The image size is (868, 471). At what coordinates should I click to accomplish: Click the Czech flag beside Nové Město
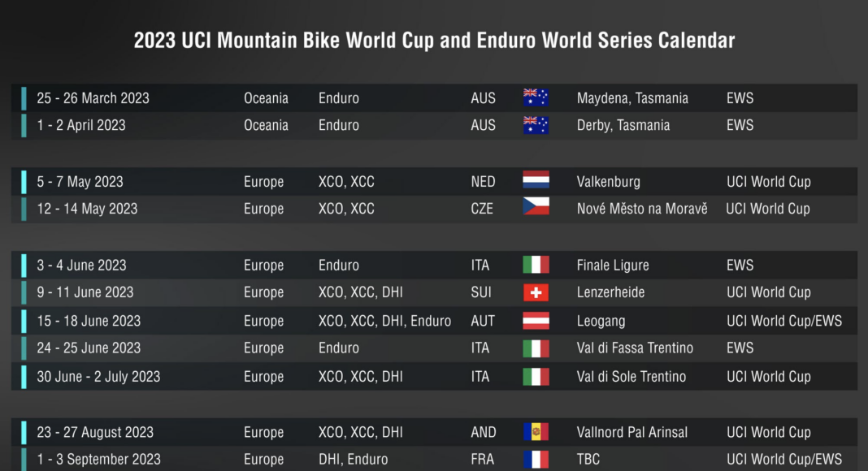pos(536,207)
